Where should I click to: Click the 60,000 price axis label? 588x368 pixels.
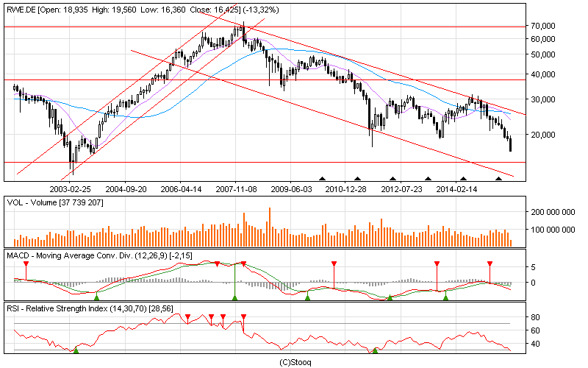(x=543, y=39)
